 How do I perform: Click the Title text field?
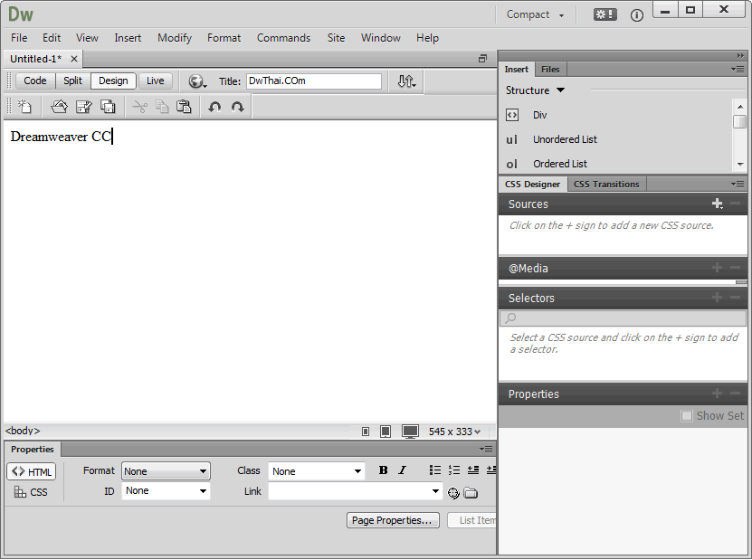[314, 81]
